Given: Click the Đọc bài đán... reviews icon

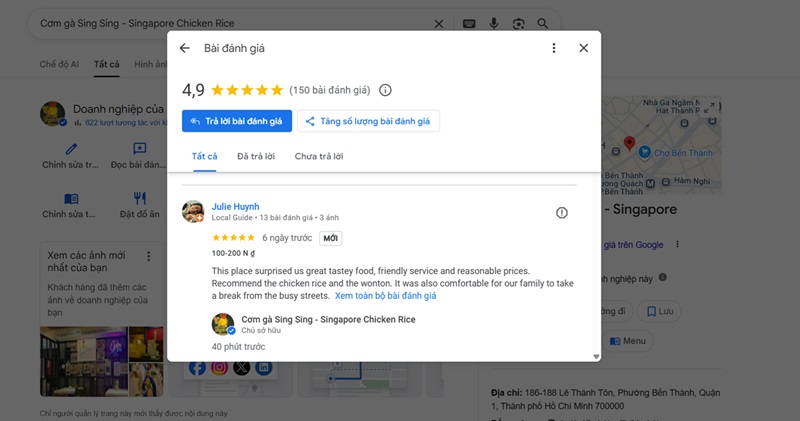Looking at the screenshot, I should point(139,148).
